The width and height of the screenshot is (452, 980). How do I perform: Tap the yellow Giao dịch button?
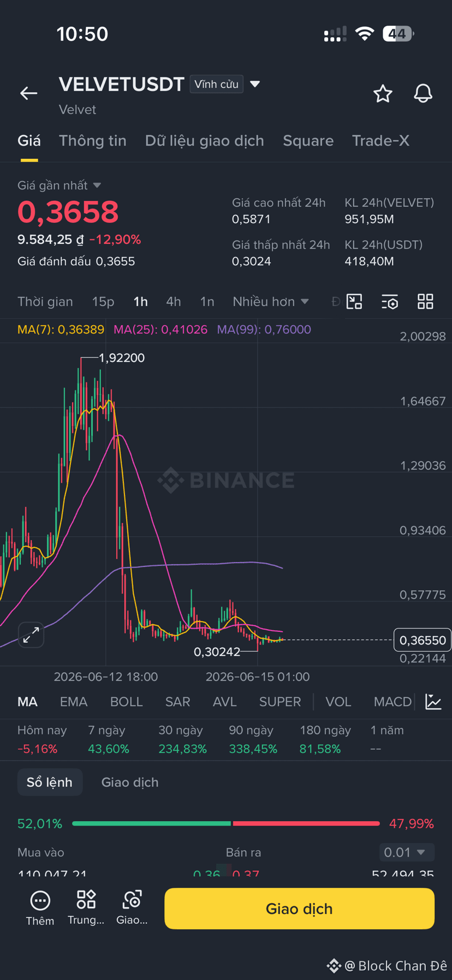tap(299, 909)
